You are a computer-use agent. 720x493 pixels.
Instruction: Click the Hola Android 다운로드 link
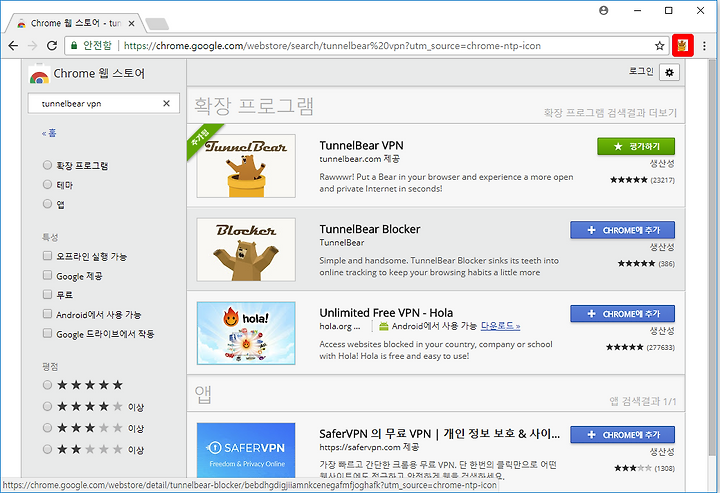click(x=500, y=326)
